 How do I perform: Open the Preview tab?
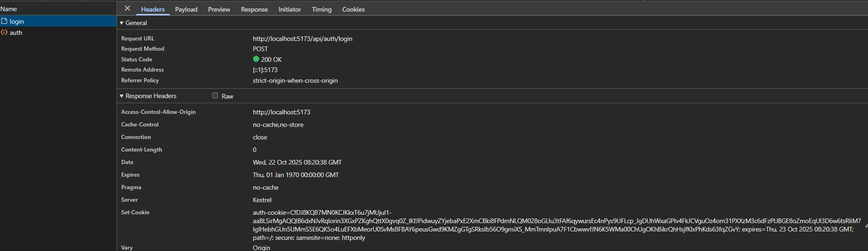(219, 9)
